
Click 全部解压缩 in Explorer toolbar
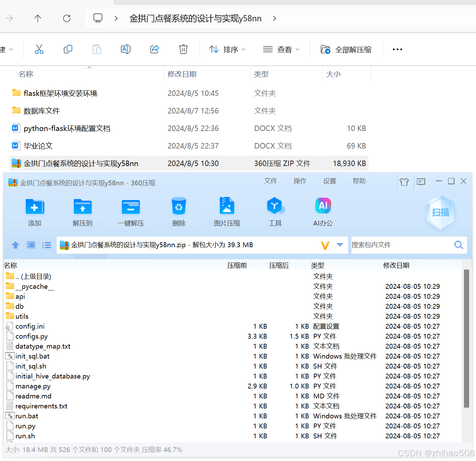coord(346,49)
